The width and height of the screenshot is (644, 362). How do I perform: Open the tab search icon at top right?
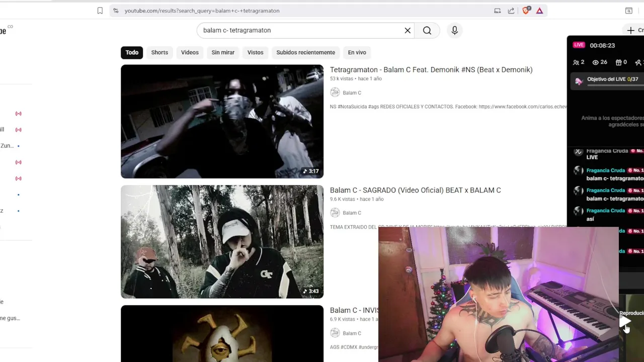(629, 11)
